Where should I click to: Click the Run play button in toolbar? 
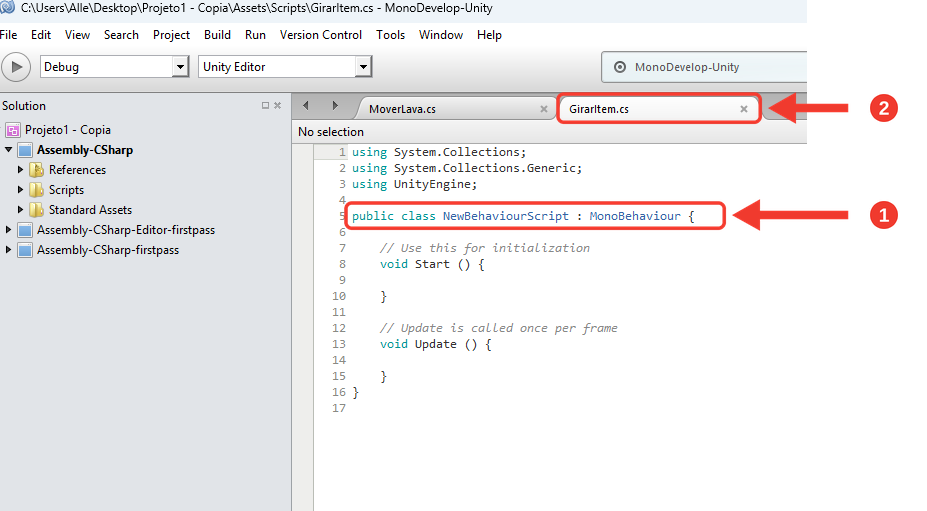pyautogui.click(x=17, y=67)
